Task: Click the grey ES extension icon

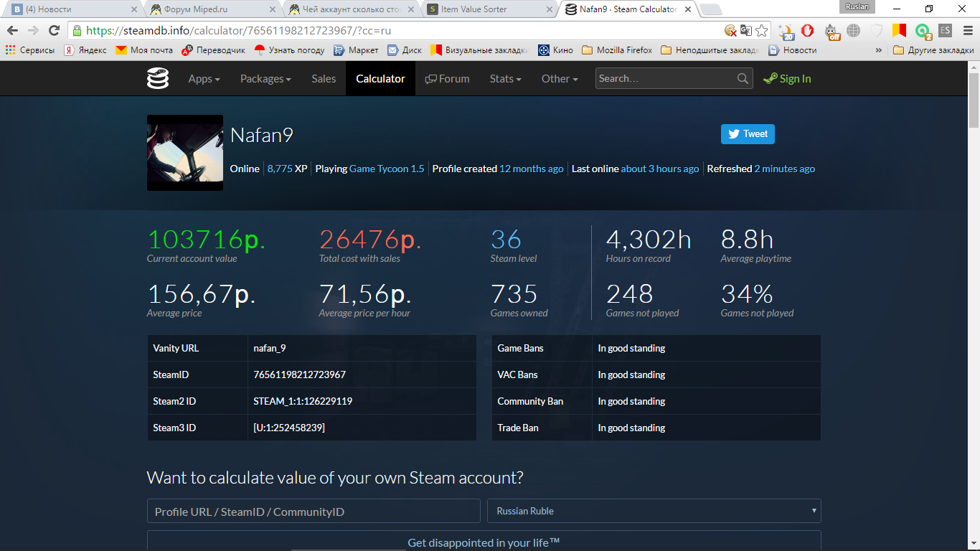Action: [945, 30]
